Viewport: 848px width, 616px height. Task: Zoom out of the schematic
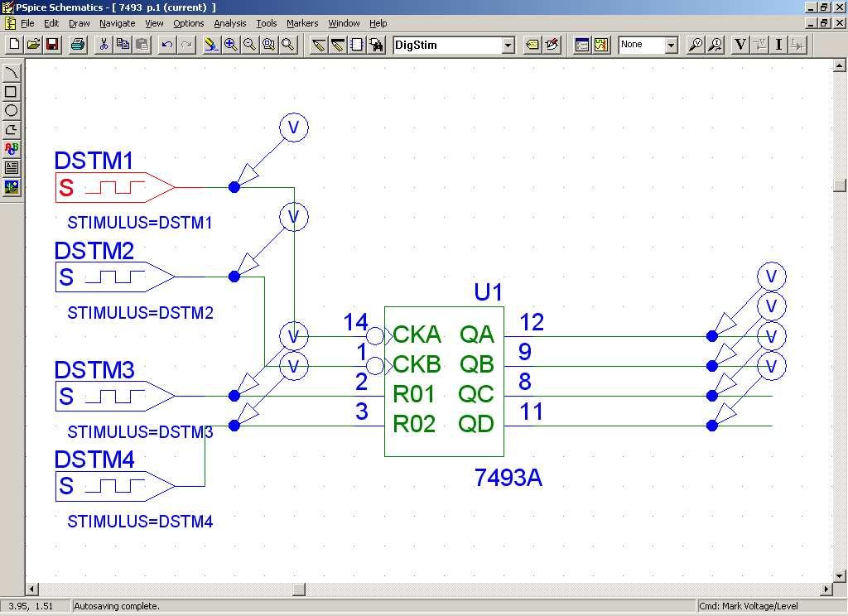click(250, 45)
